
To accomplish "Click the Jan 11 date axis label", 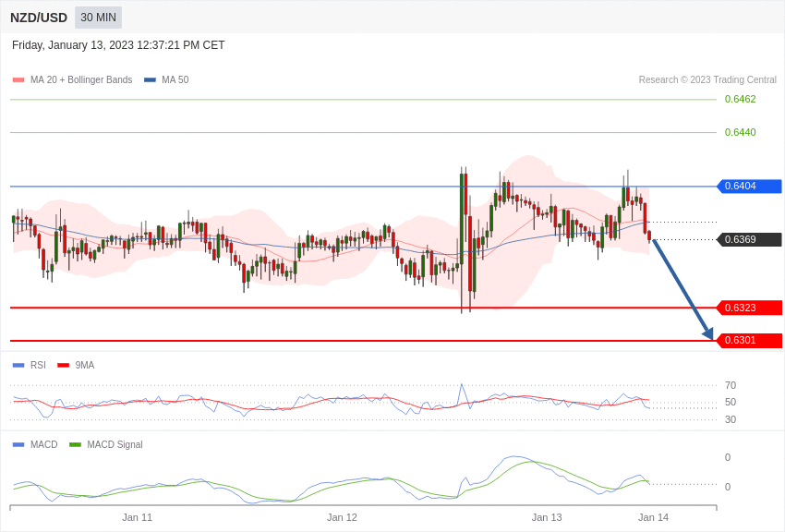I will [138, 517].
